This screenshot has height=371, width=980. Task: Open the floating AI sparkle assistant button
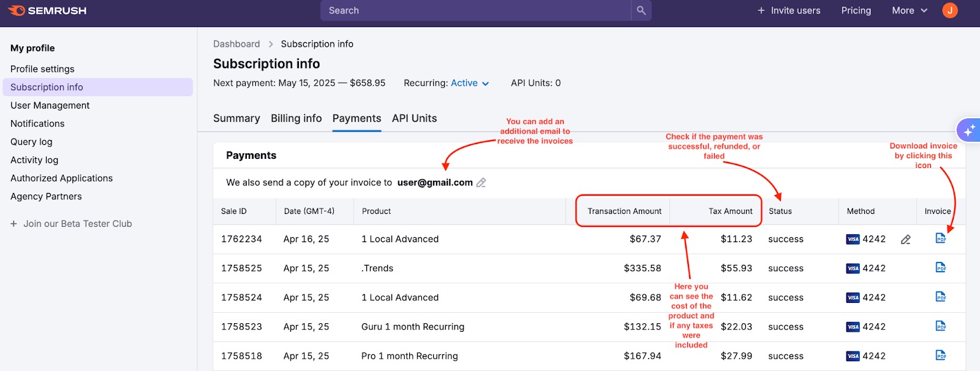click(969, 131)
